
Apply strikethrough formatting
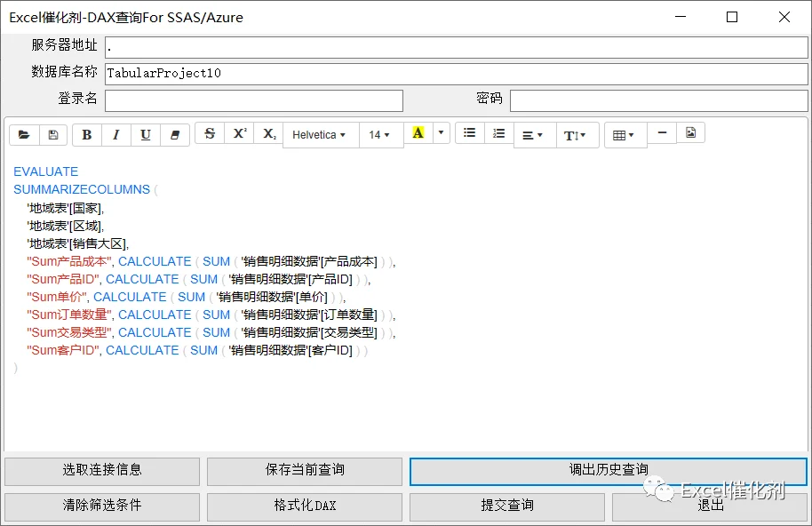click(x=210, y=133)
